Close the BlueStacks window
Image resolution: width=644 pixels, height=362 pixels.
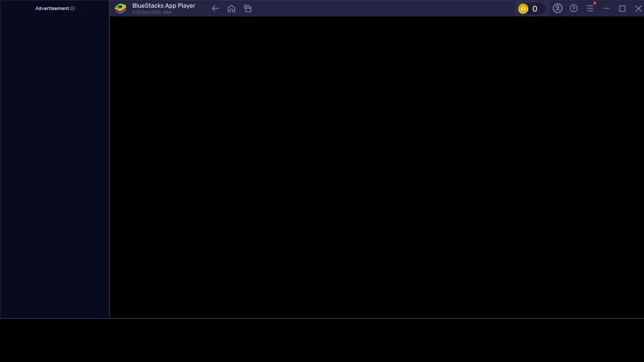pos(638,9)
